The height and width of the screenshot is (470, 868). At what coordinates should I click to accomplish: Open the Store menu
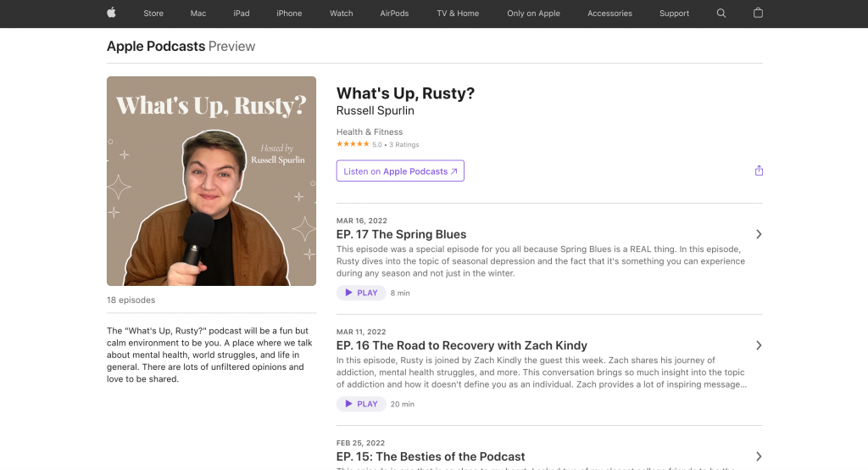coord(153,14)
